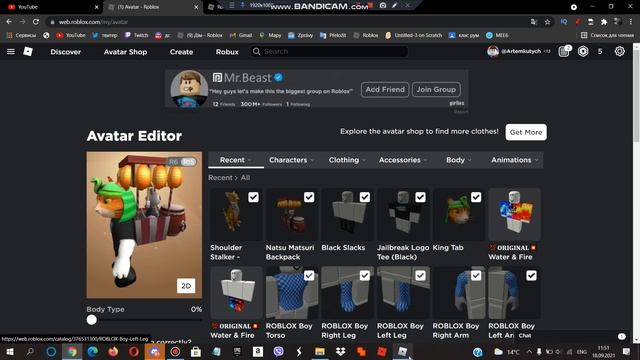Open the Twitch bookmark

coord(136,36)
